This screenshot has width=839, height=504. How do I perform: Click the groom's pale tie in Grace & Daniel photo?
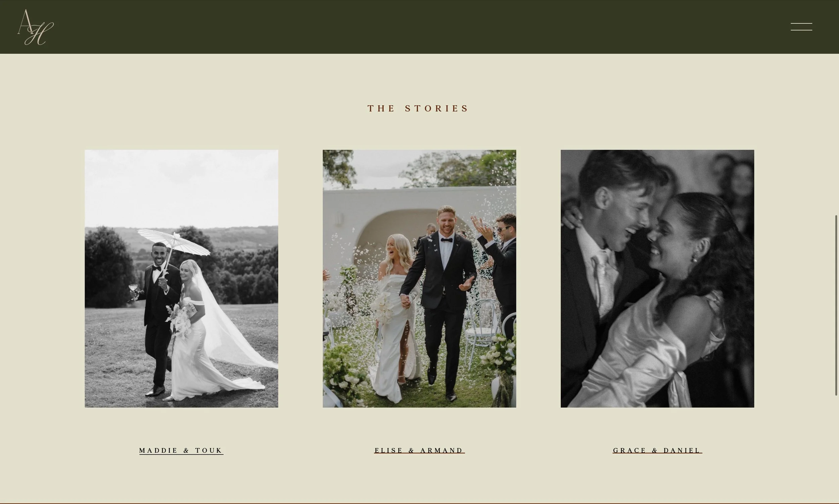[605, 282]
